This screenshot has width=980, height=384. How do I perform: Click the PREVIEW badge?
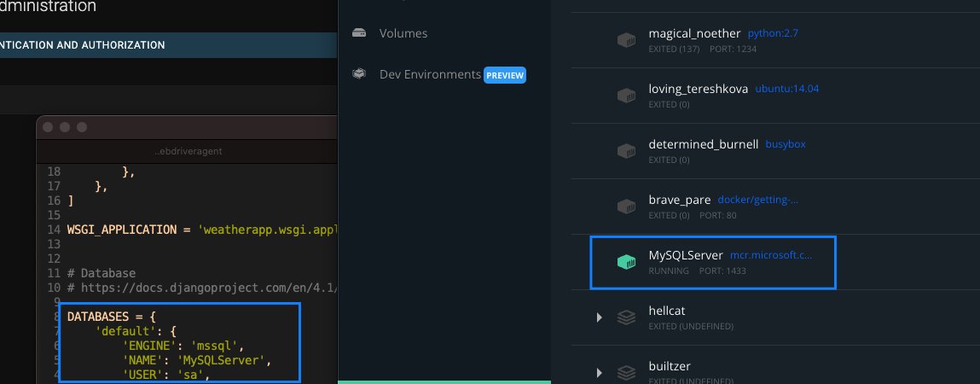505,75
